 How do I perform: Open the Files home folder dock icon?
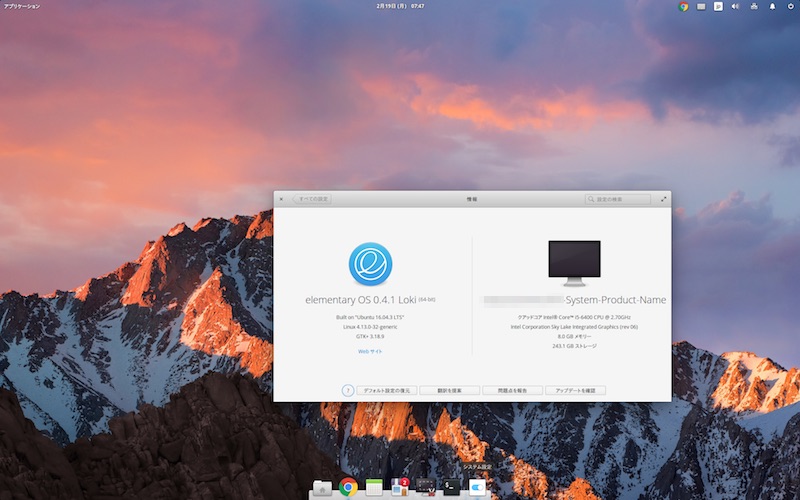tap(322, 488)
